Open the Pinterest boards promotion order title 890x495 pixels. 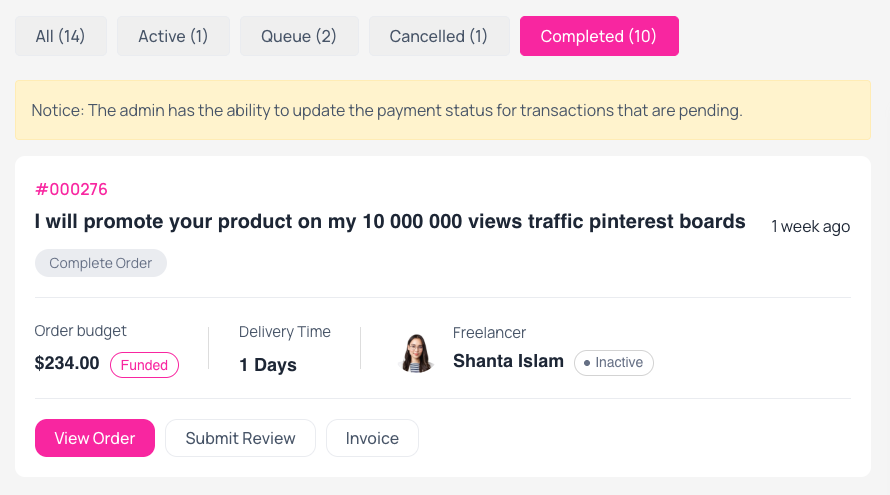click(x=390, y=221)
